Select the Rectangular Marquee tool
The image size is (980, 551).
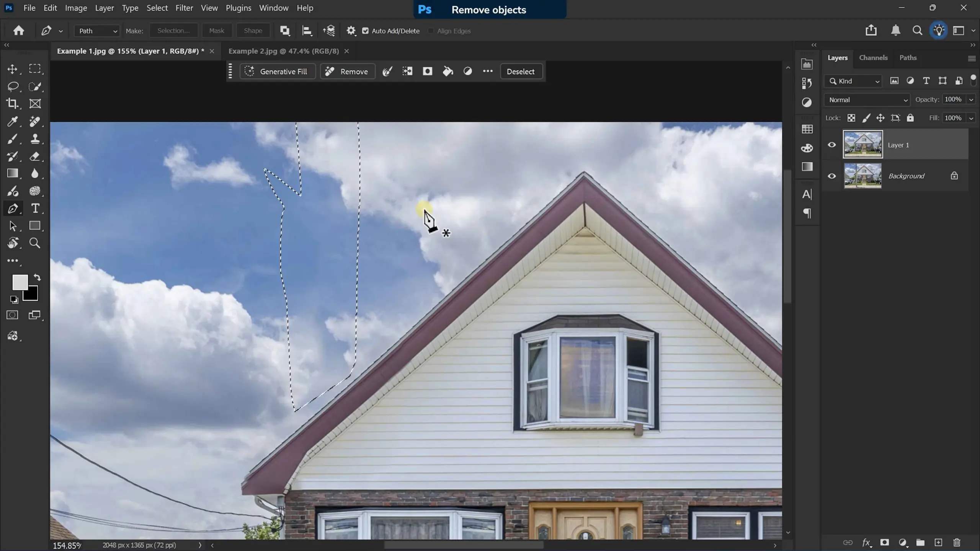[x=35, y=69]
